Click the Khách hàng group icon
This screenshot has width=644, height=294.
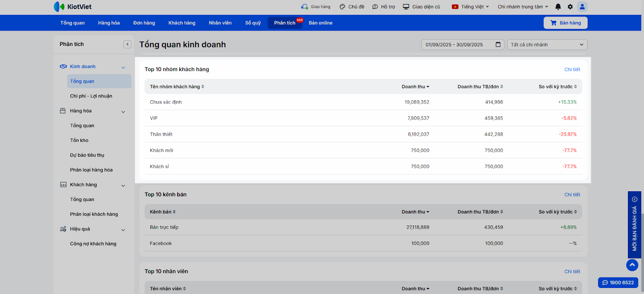[x=63, y=185]
